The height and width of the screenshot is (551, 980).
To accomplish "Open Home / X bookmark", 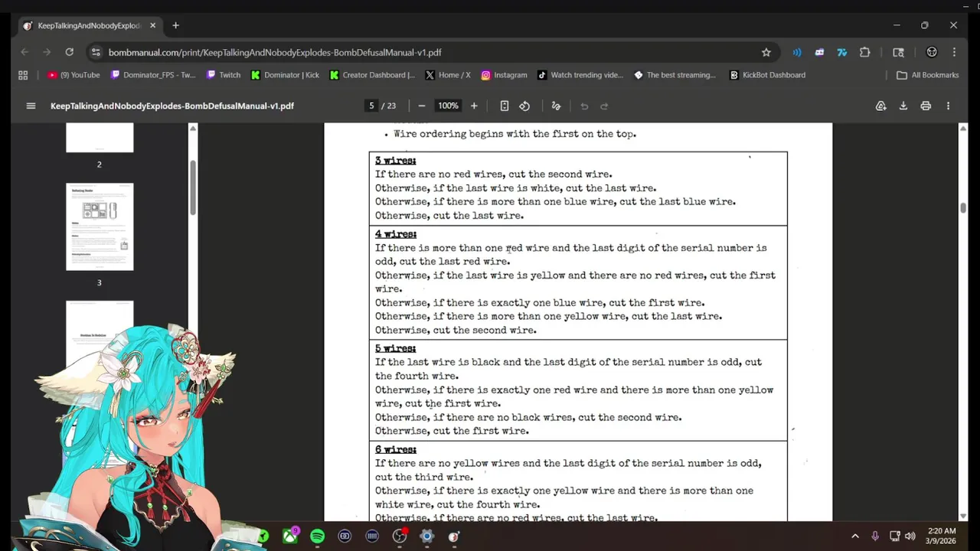I will [x=448, y=75].
